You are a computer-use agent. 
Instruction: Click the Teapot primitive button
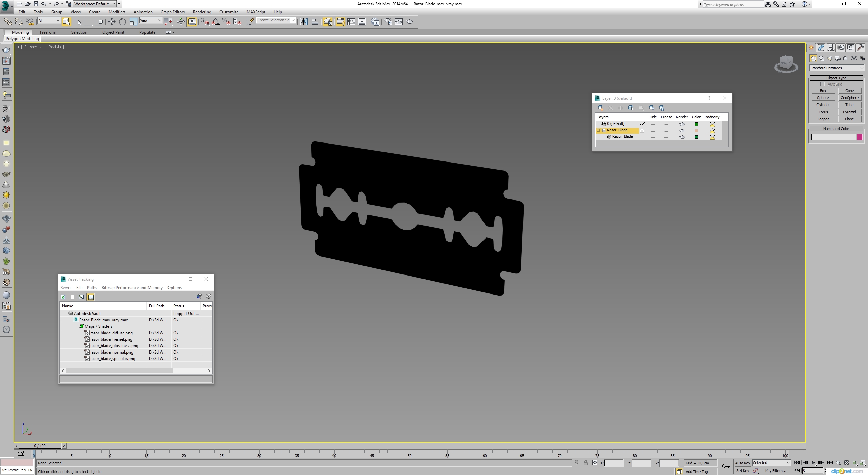coord(823,119)
